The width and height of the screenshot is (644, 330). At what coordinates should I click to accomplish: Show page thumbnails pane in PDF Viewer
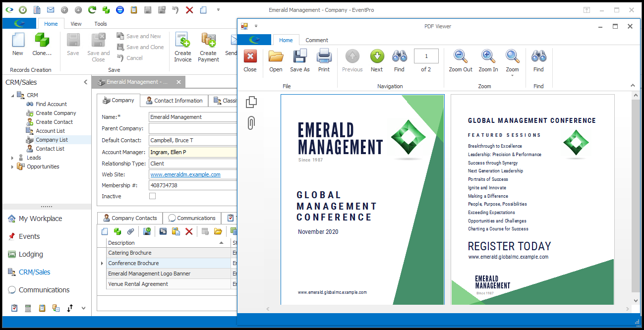(251, 102)
